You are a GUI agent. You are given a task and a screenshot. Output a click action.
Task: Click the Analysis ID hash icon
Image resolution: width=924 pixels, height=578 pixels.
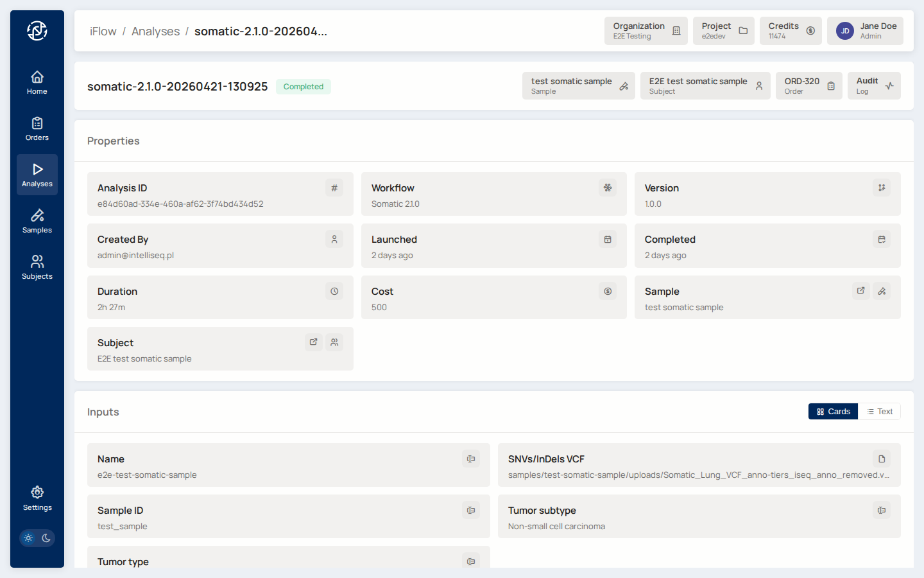[334, 188]
